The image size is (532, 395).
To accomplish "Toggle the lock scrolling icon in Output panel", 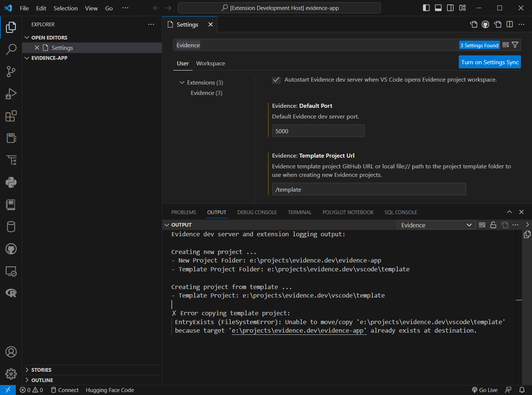I will [x=493, y=224].
